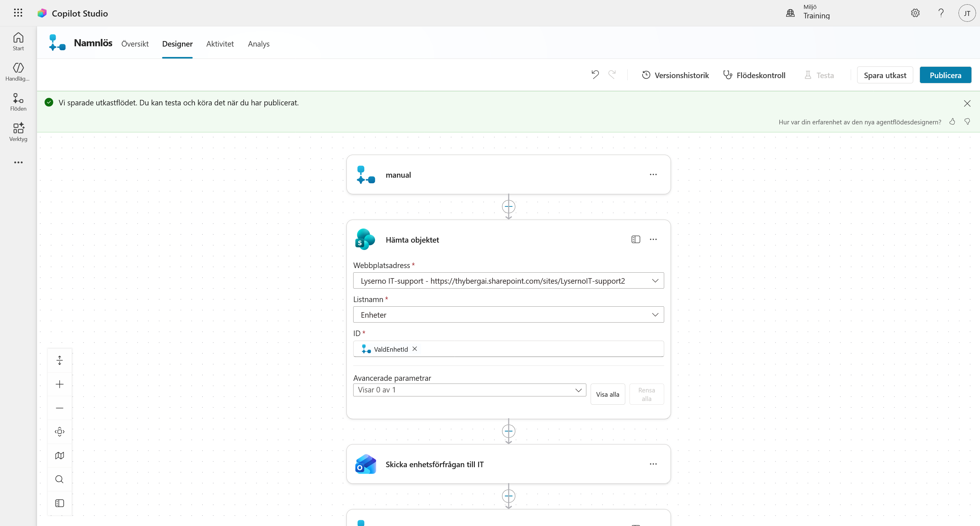Click the Publicera button
Image resolution: width=980 pixels, height=526 pixels.
945,75
